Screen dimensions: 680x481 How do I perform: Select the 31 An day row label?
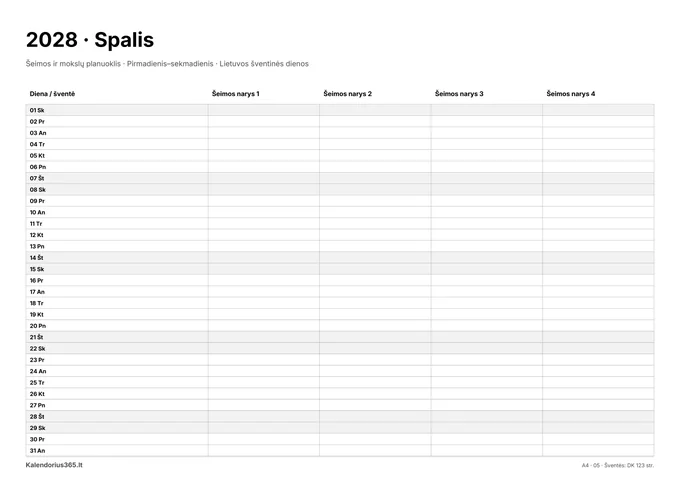coord(37,451)
